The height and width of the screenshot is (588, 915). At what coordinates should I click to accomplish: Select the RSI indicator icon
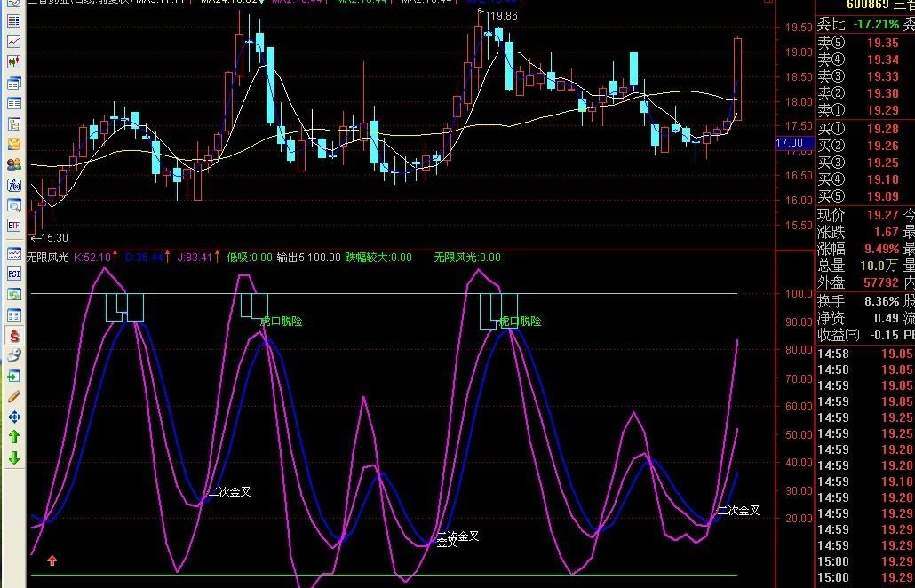coord(13,274)
